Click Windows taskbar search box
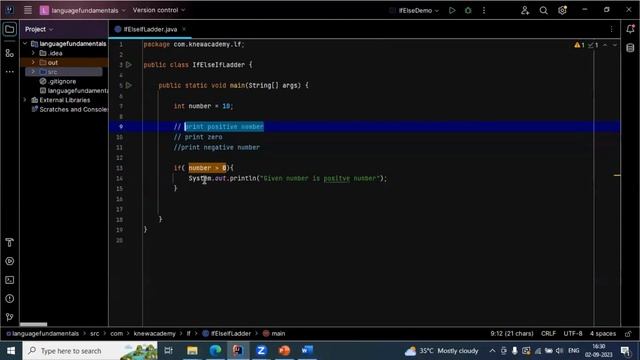This screenshot has width=640, height=360. click(90, 351)
